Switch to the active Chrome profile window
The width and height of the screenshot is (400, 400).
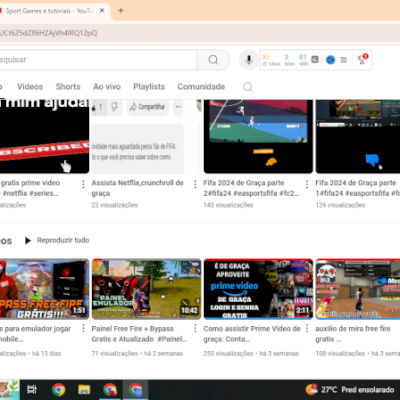coord(136,389)
